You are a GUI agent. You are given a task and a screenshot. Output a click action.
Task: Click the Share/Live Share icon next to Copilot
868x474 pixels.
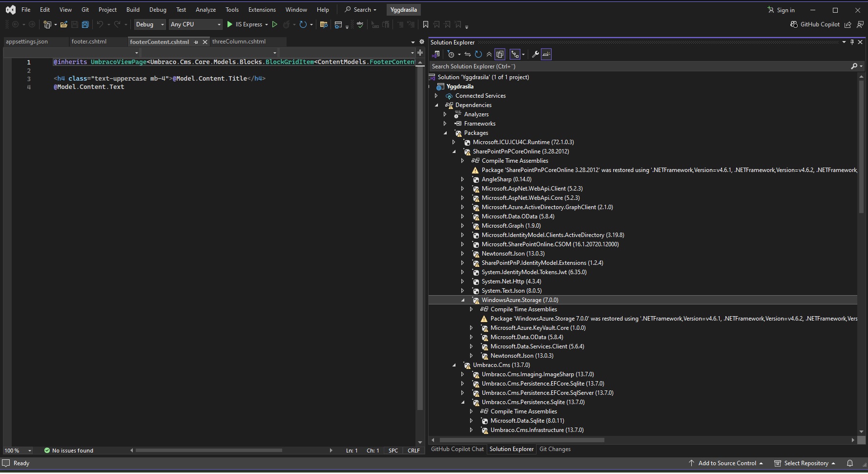tap(848, 24)
